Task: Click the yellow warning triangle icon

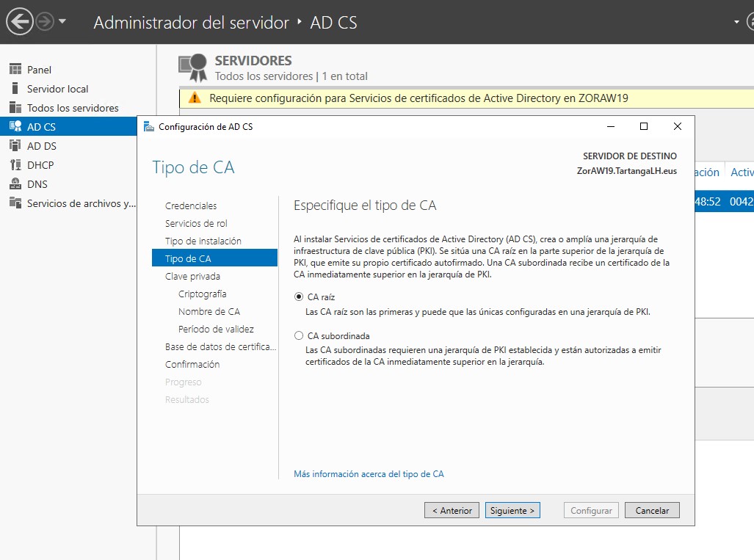Action: click(195, 98)
